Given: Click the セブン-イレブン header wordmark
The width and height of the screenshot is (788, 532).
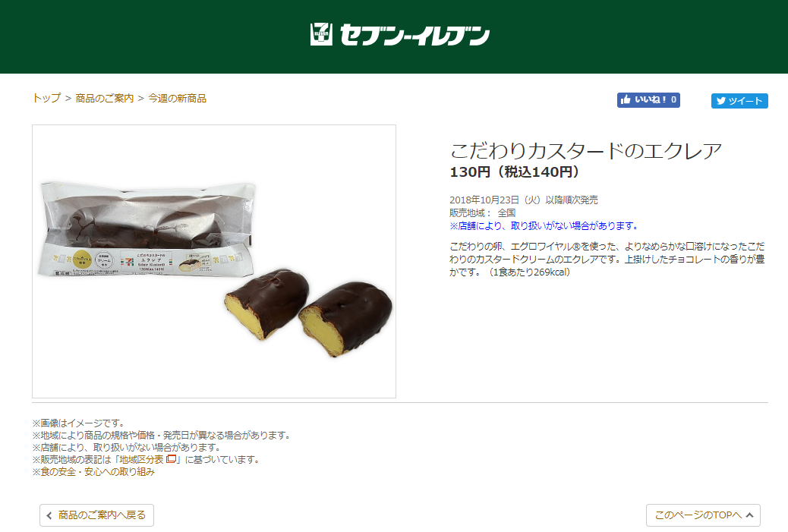Looking at the screenshot, I should pos(414,35).
